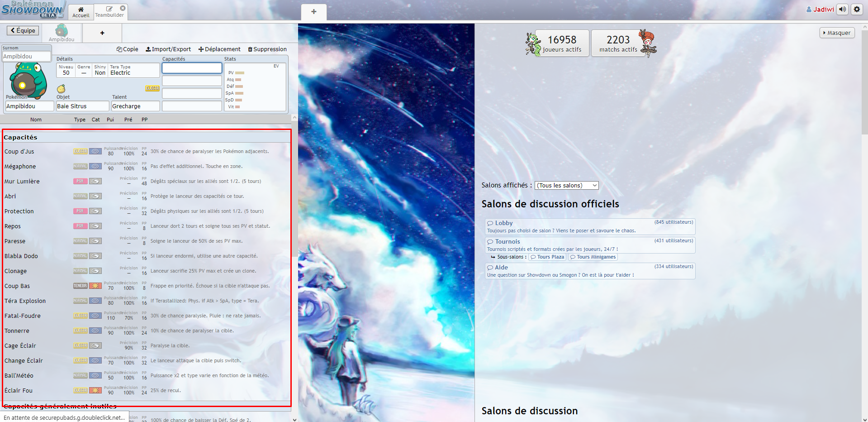Viewport: 868px width, 422px height.
Task: Open the Accueil home tab
Action: (x=81, y=12)
